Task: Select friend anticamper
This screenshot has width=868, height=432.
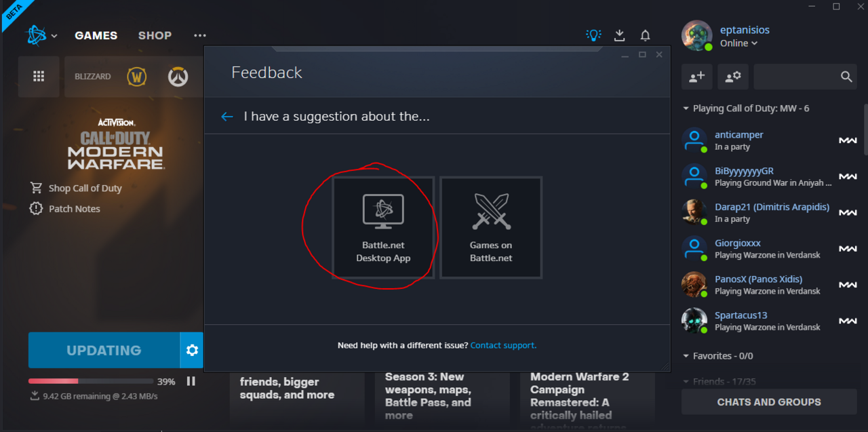Action: click(770, 140)
